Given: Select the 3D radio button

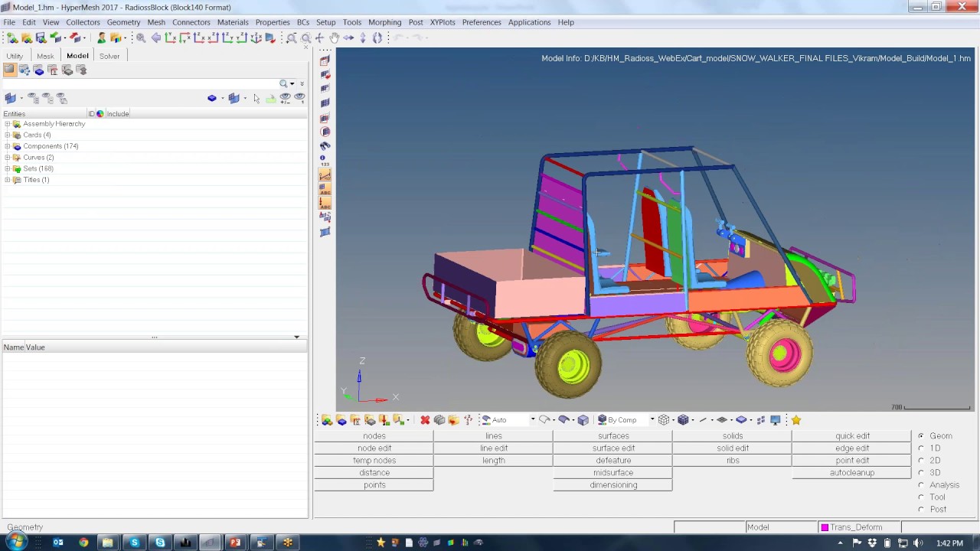Looking at the screenshot, I should pyautogui.click(x=921, y=473).
